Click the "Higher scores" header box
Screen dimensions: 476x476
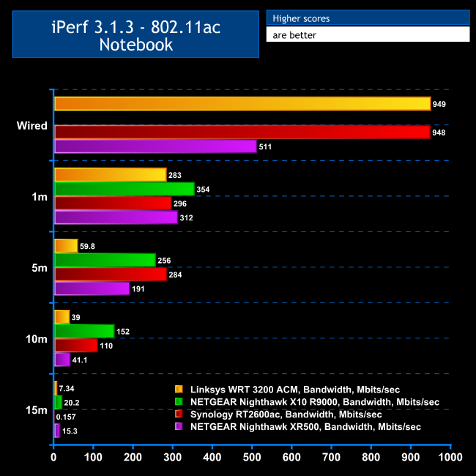pyautogui.click(x=368, y=18)
